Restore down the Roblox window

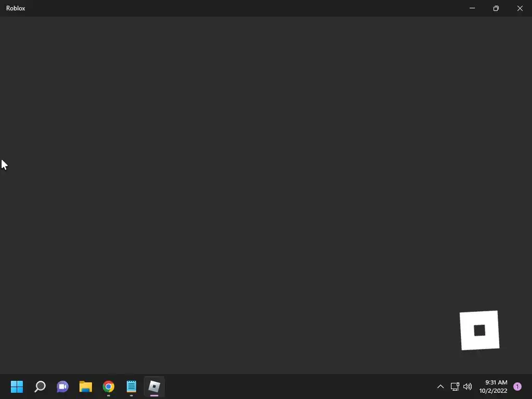tap(496, 8)
